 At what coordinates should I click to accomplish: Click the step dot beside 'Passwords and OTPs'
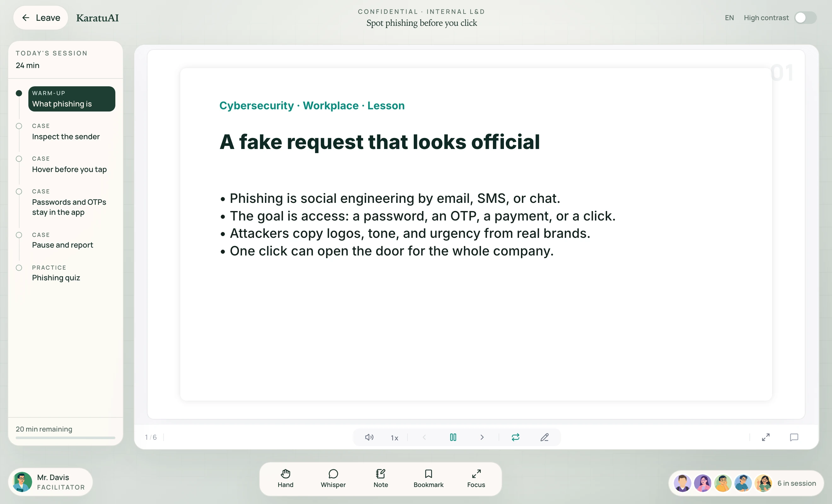(x=19, y=192)
